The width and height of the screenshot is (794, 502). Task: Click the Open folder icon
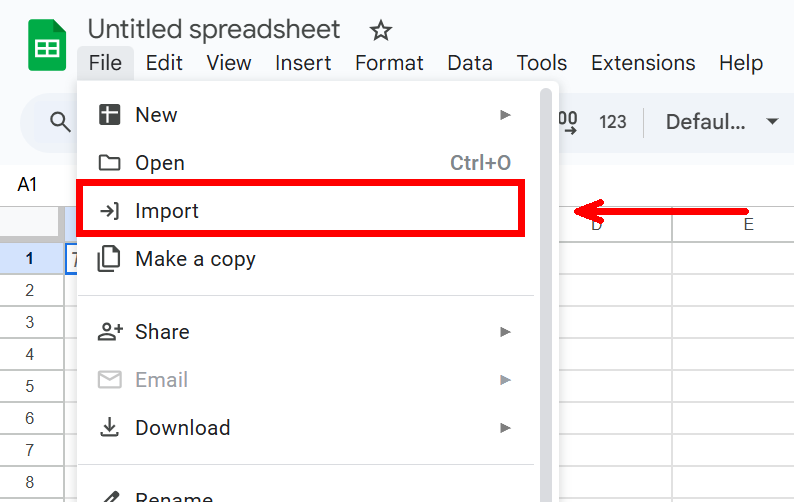[x=109, y=163]
